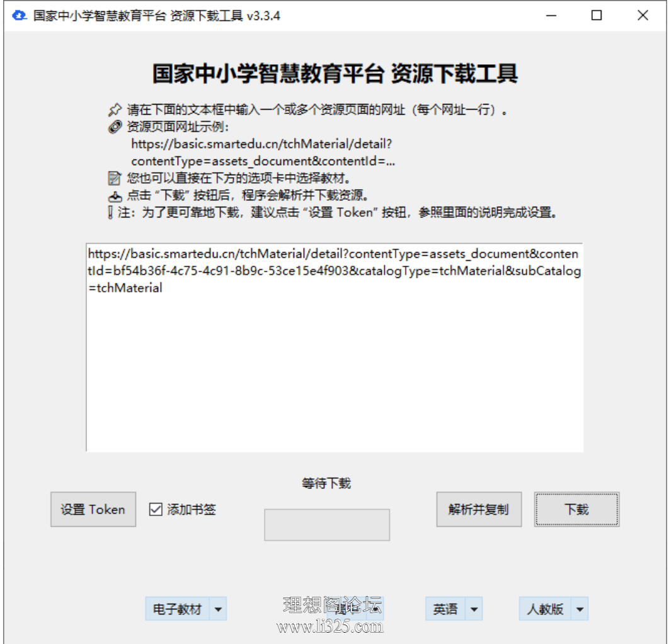Click inside the URL text box
The width and height of the screenshot is (669, 644).
(334, 347)
